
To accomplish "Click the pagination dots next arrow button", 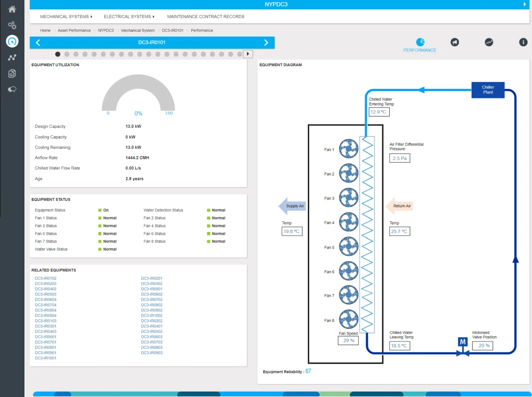I will (x=248, y=54).
